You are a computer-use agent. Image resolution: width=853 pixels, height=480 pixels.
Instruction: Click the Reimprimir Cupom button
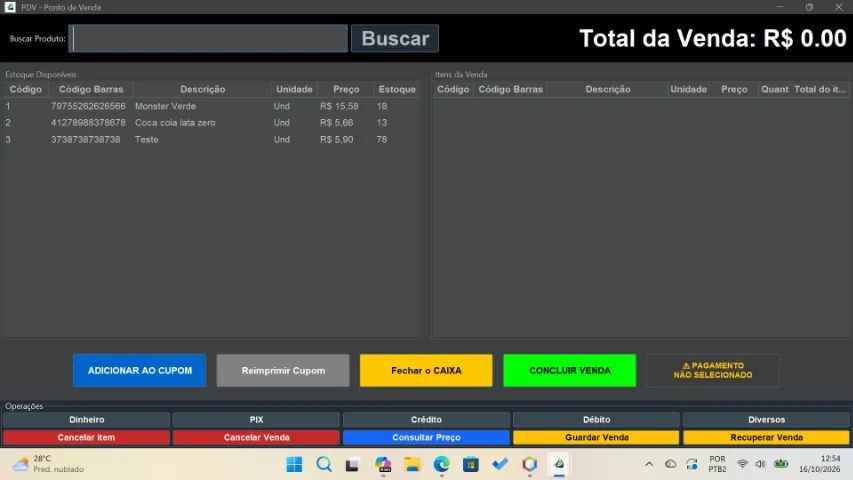(x=283, y=371)
